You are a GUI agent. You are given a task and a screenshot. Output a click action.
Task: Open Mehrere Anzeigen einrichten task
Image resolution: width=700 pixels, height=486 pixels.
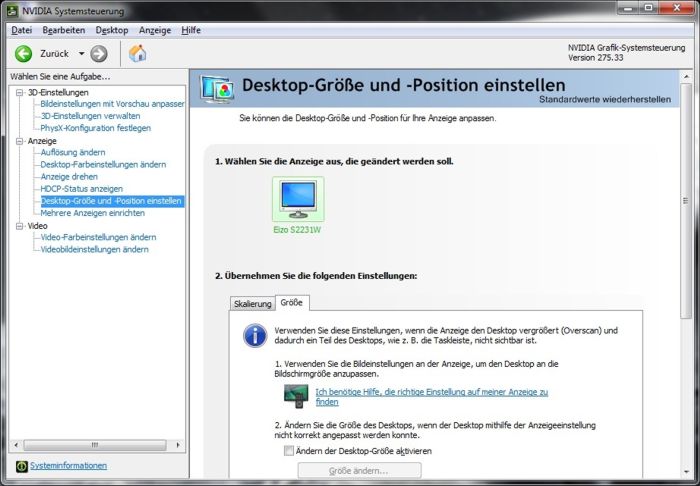[x=92, y=213]
